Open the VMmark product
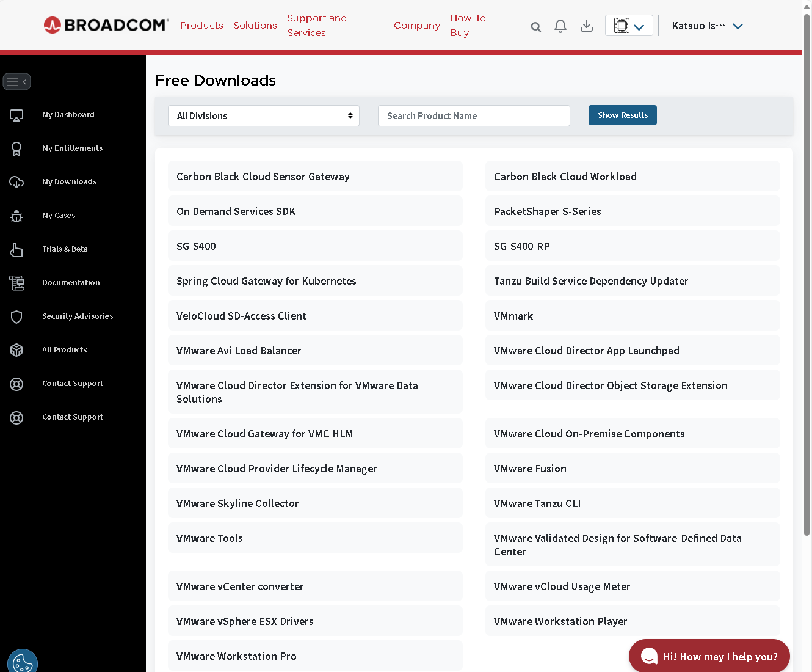The image size is (812, 672). (633, 316)
